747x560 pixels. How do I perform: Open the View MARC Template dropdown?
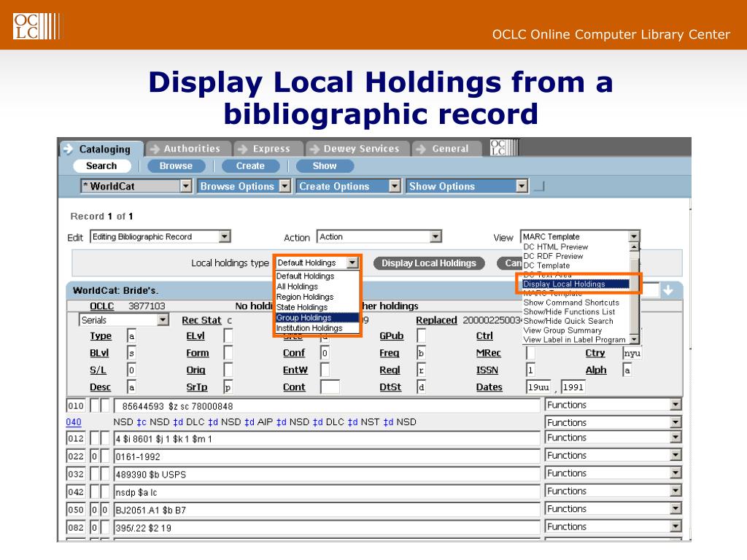click(x=580, y=237)
